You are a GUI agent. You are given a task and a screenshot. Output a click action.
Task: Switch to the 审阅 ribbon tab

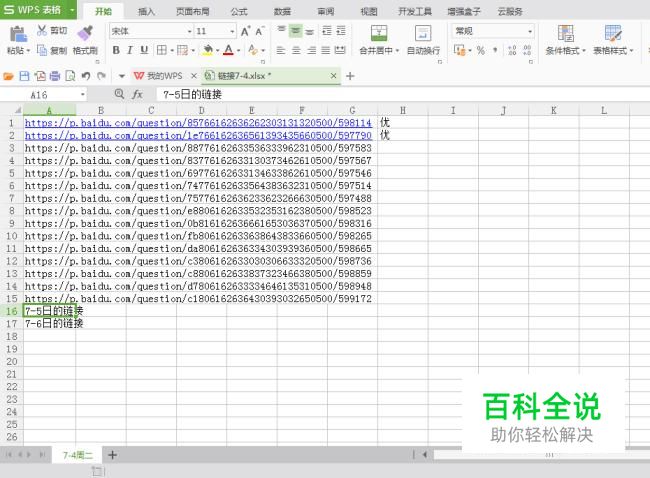point(326,11)
